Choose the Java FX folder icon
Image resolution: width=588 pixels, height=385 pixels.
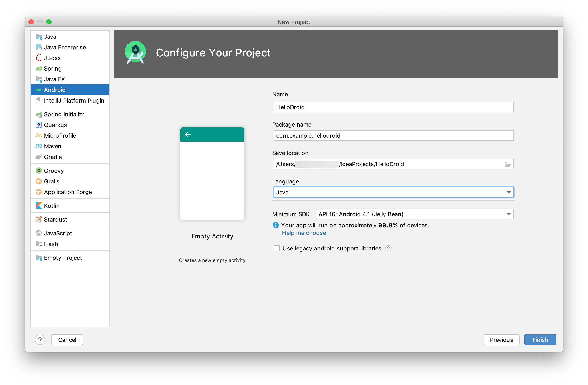point(39,79)
